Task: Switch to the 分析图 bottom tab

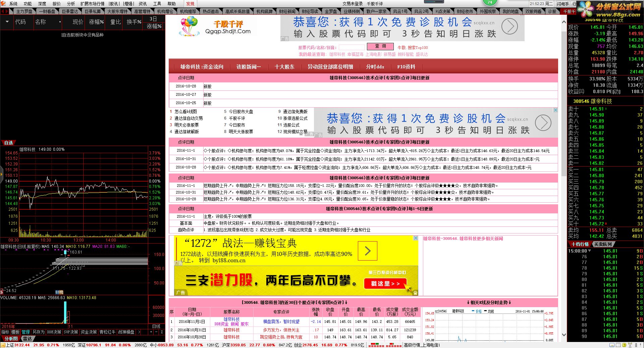Action: pyautogui.click(x=11, y=339)
